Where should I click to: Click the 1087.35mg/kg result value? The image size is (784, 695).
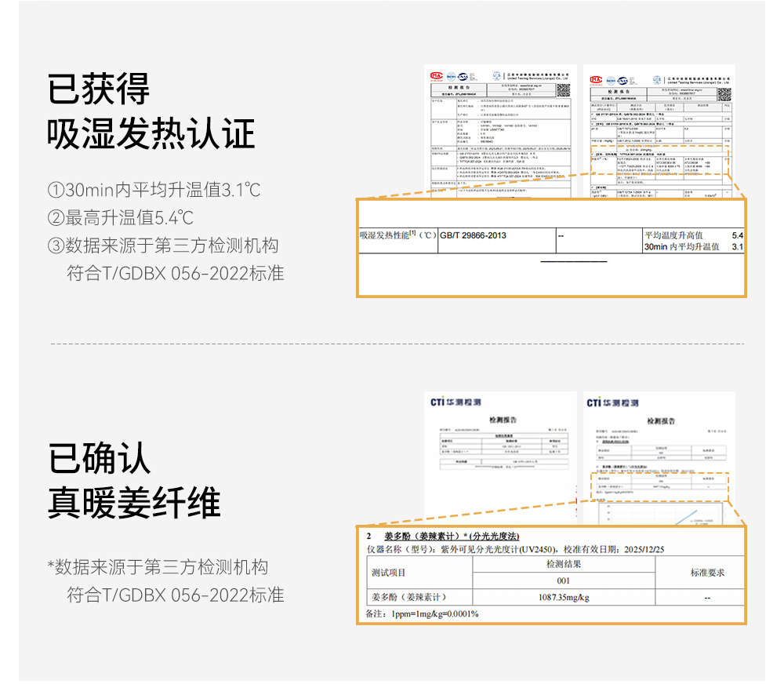click(563, 598)
